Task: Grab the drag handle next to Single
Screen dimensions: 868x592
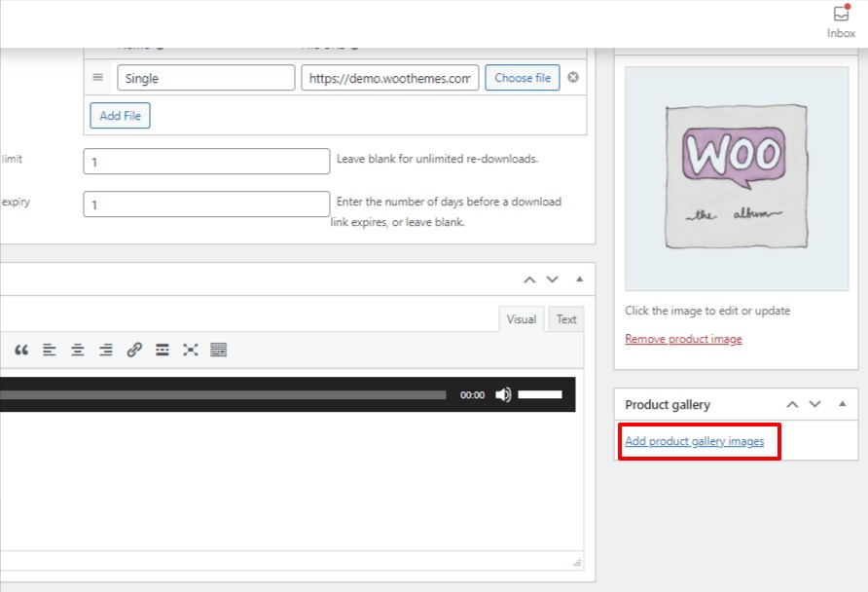Action: 96,77
